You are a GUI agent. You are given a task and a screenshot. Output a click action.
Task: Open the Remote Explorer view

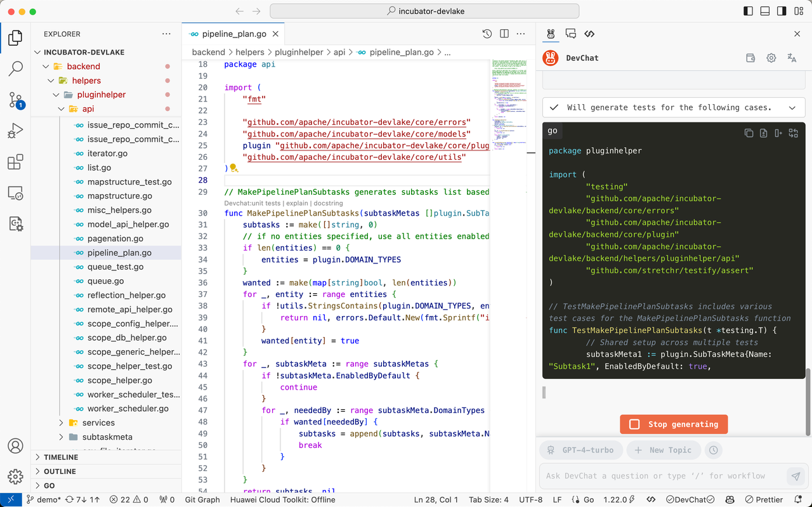pos(15,192)
